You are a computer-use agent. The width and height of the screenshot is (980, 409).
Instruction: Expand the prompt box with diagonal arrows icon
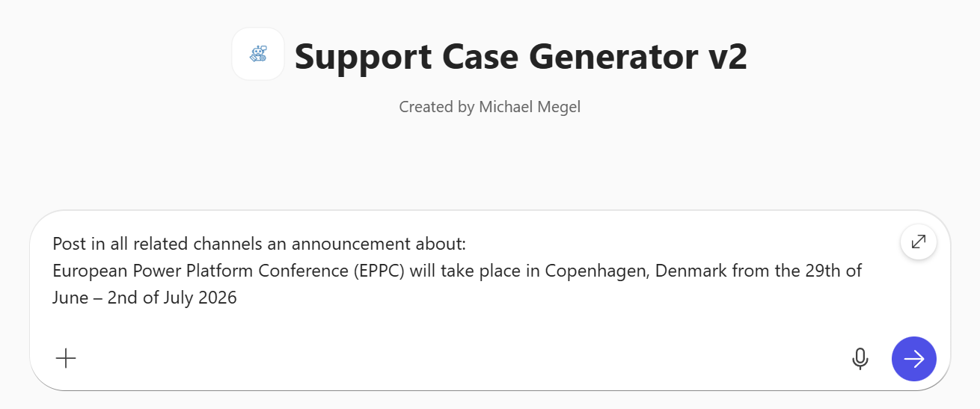[918, 242]
